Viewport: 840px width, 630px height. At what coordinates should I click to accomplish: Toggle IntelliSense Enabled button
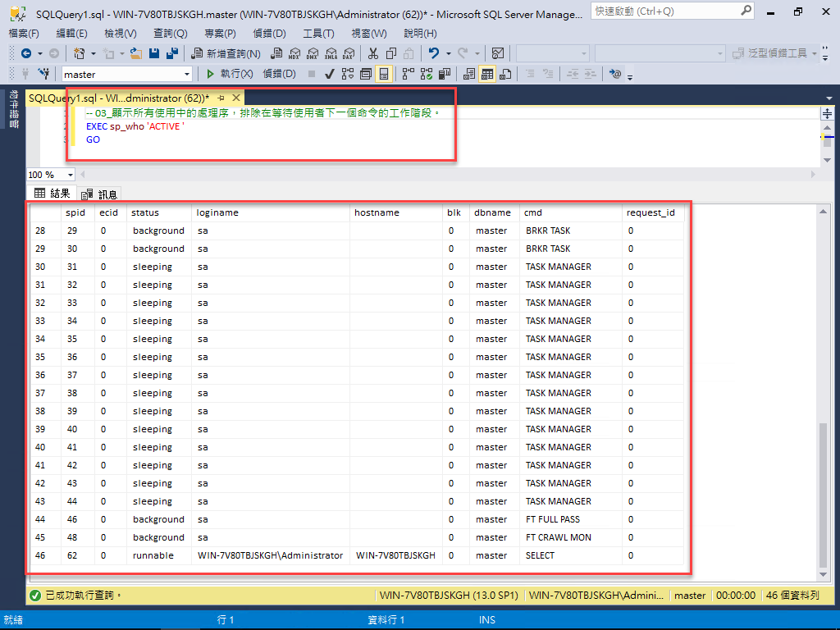click(x=384, y=73)
